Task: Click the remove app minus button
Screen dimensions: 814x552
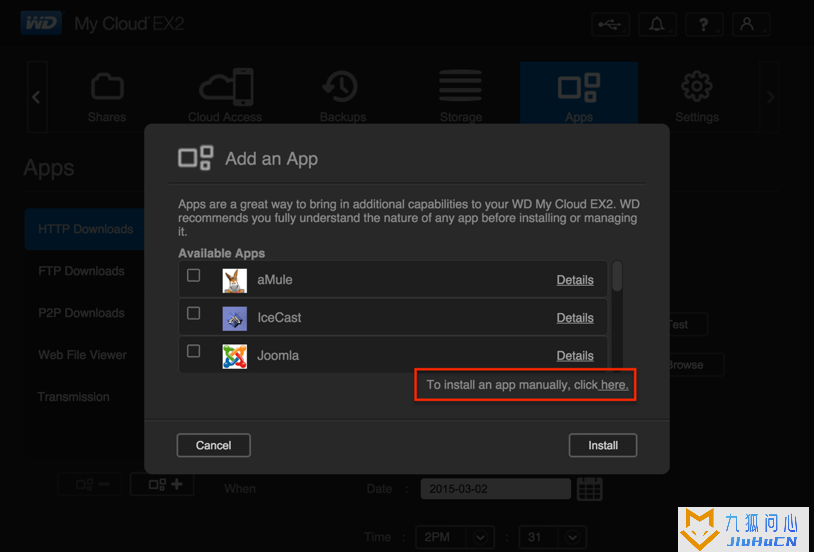Action: (x=90, y=484)
